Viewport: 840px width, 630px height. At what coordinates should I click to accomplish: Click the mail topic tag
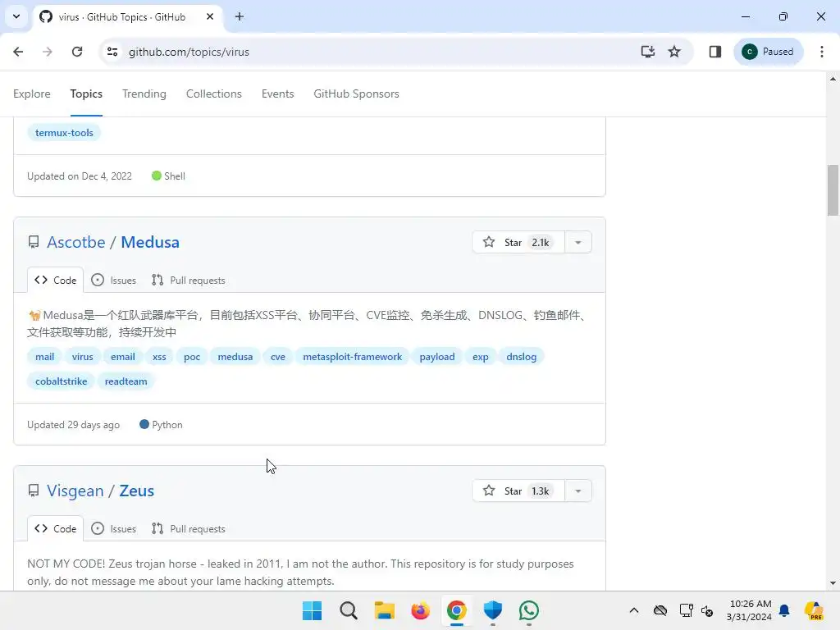(44, 357)
